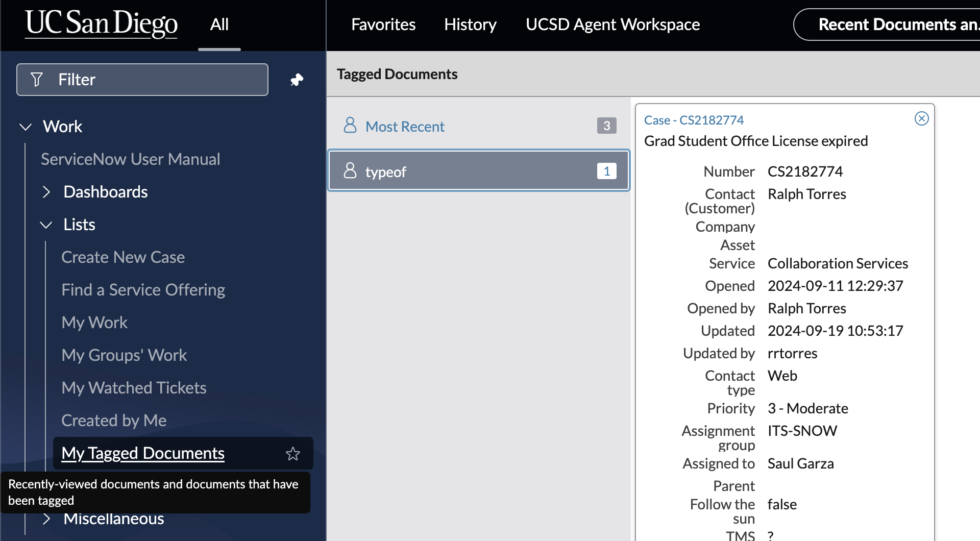This screenshot has width=980, height=541.
Task: Open the Favorites menu
Action: [383, 24]
